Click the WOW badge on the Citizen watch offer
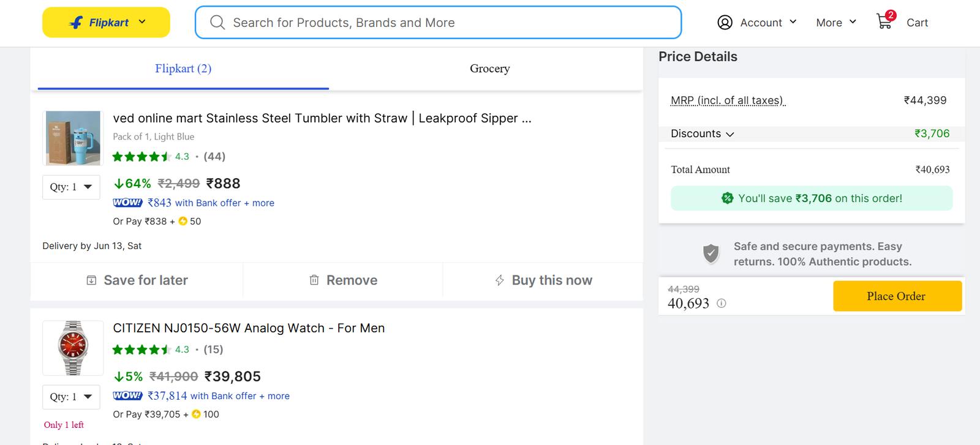980x445 pixels. pyautogui.click(x=127, y=395)
